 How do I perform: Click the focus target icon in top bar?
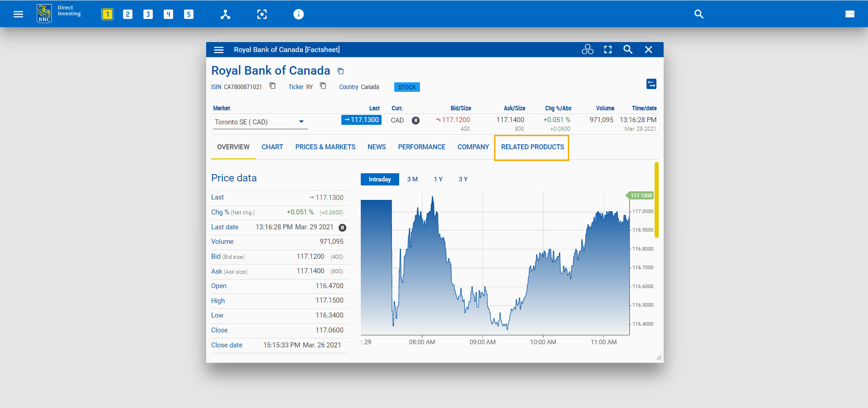coord(262,14)
